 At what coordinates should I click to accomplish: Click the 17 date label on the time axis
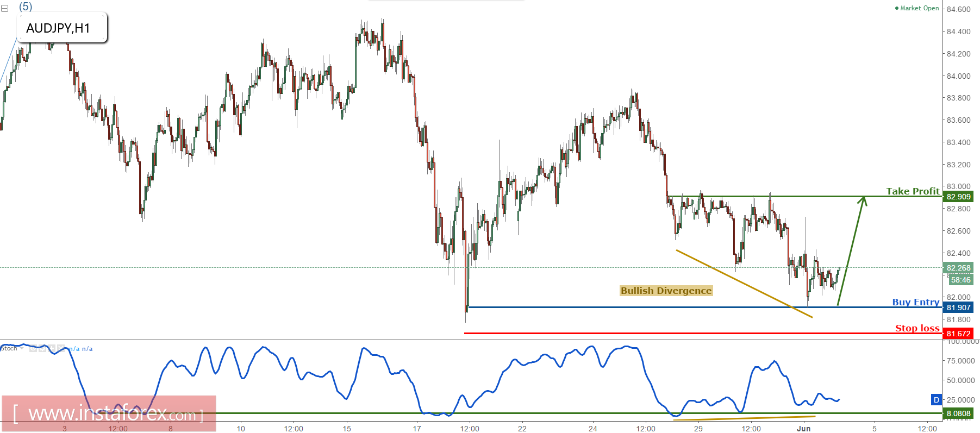[417, 429]
